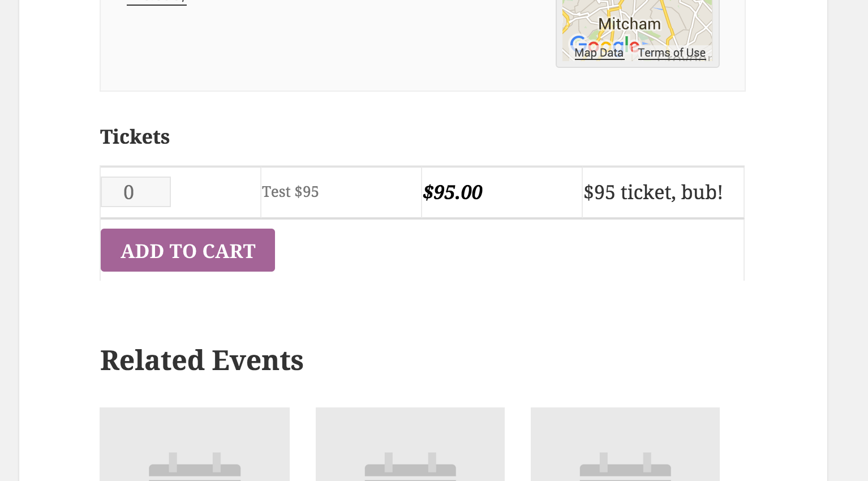
Task: Click the '$95 ticket, bub!' description
Action: [653, 192]
